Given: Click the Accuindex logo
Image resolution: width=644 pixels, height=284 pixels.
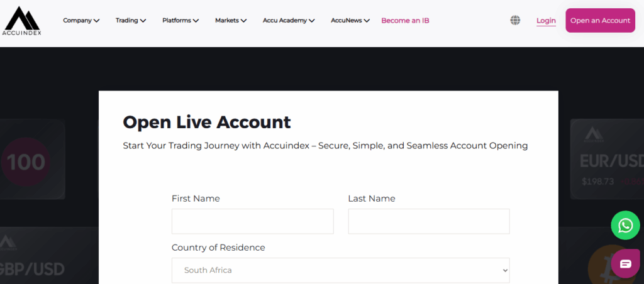Looking at the screenshot, I should (22, 21).
